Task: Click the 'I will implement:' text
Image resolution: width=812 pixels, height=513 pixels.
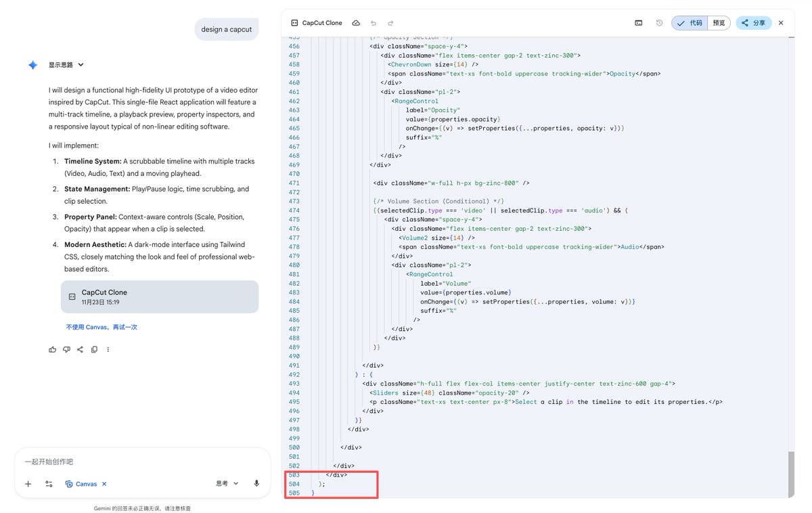Action: coord(74,146)
